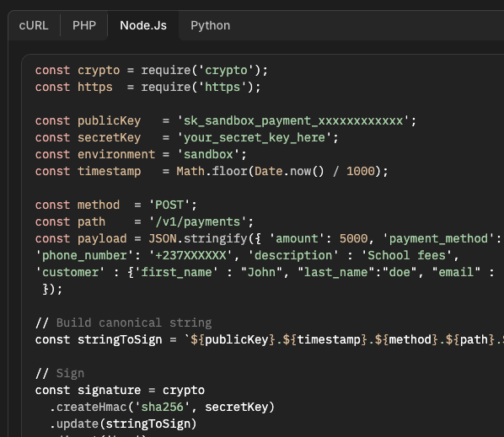Click the require('crypto') line

click(152, 71)
